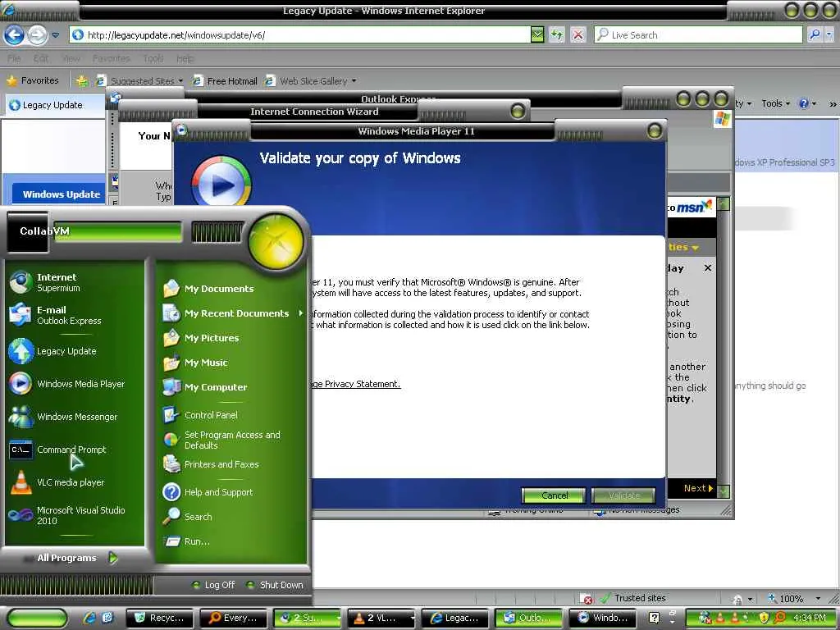Screen dimensions: 840x630
Task: Open the Help menu
Action: 185,58
